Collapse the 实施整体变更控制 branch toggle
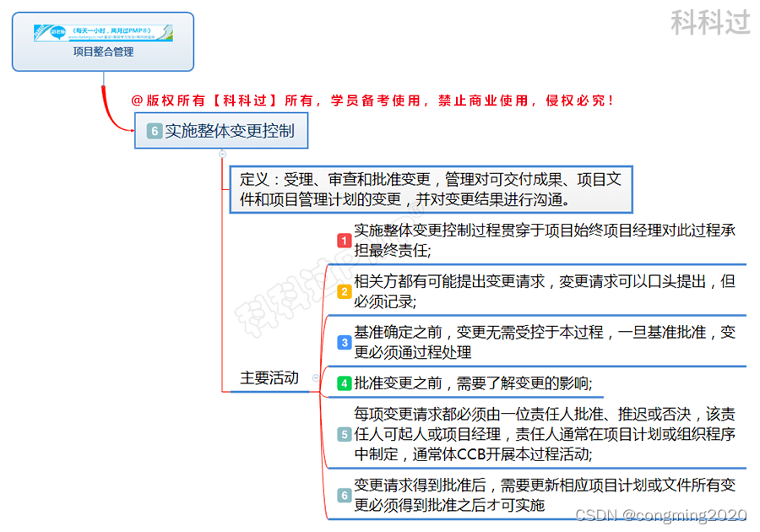The height and width of the screenshot is (532, 760). 222,154
